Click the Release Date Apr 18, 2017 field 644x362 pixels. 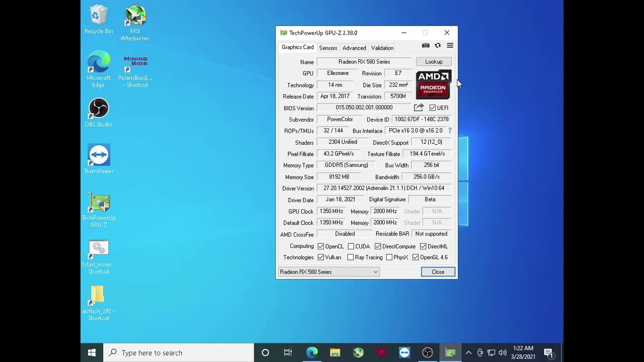click(x=335, y=96)
